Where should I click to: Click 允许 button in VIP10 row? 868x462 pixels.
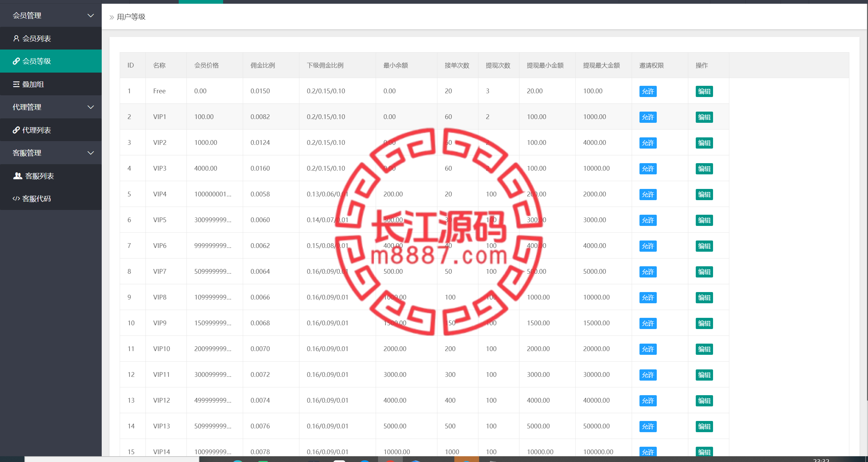pyautogui.click(x=648, y=349)
